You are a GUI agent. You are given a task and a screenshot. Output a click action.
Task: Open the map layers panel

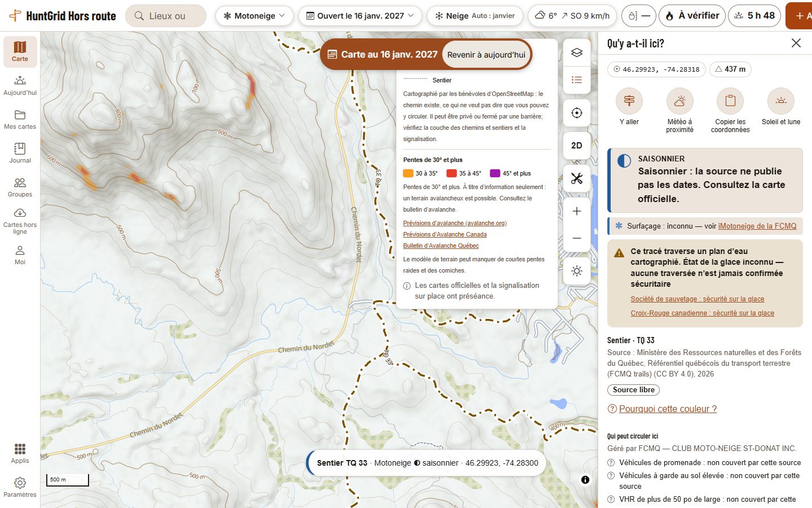(576, 52)
